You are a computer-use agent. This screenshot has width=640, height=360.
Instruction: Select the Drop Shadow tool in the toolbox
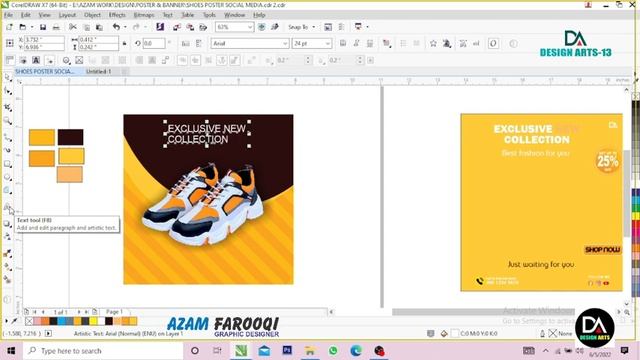(8, 224)
